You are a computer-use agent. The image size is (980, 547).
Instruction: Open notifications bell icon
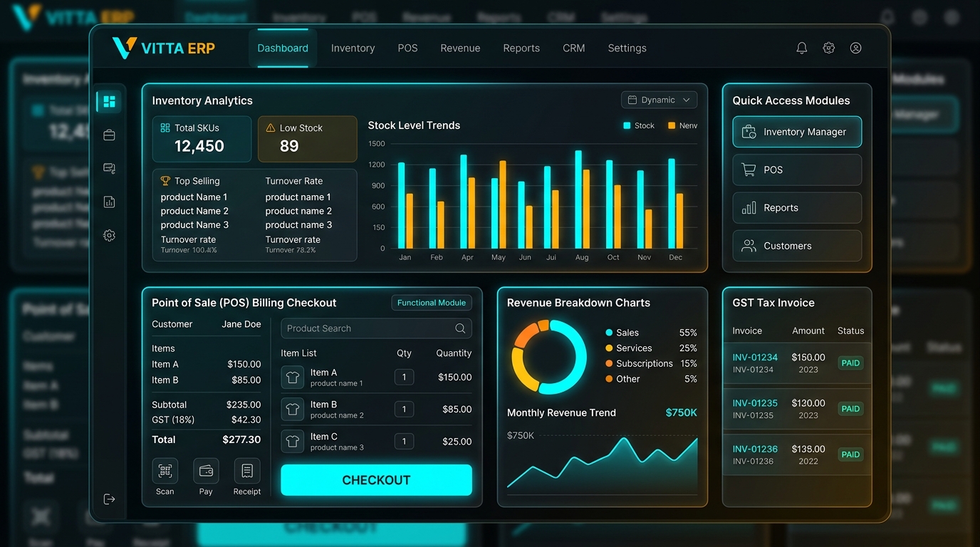[802, 48]
